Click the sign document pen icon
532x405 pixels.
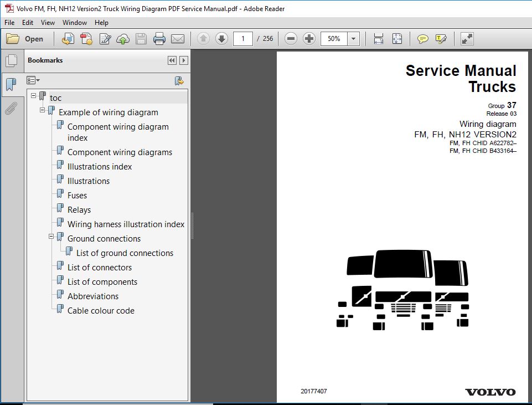coord(105,39)
